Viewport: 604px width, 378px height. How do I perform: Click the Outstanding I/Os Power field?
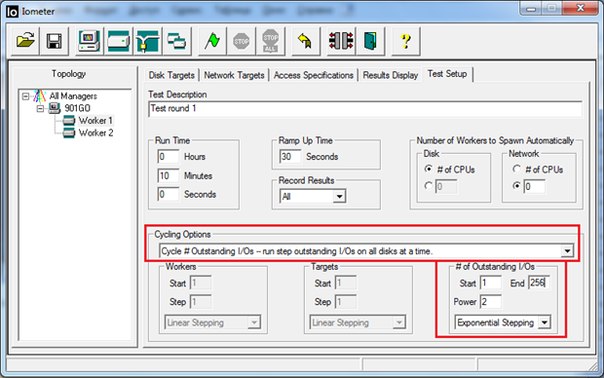[x=491, y=302]
